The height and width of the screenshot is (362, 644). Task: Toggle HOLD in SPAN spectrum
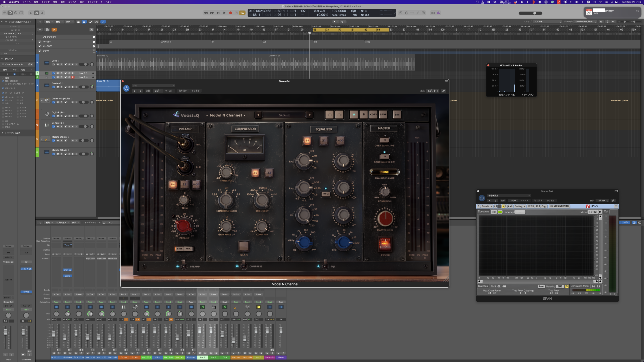(494, 212)
